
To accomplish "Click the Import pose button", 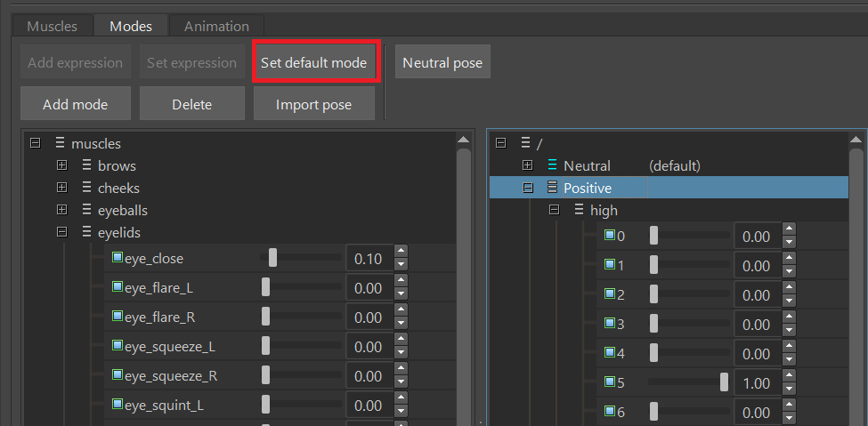I will 313,104.
